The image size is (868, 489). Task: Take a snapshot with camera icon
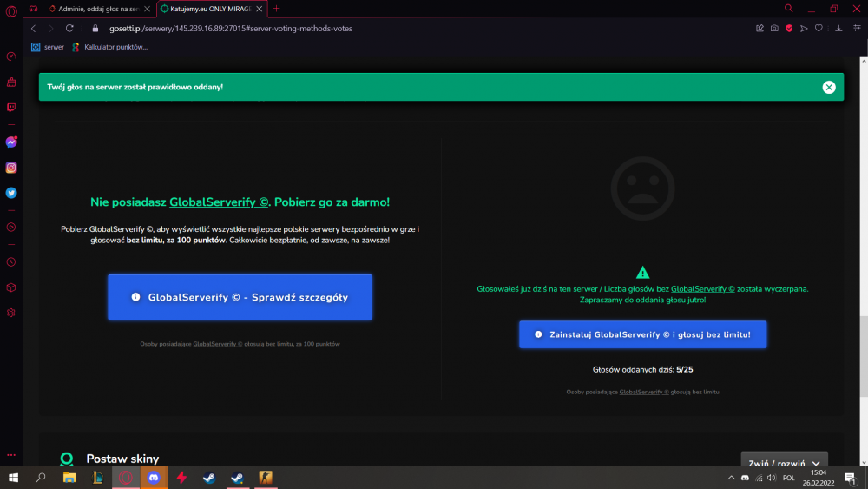[x=774, y=29]
